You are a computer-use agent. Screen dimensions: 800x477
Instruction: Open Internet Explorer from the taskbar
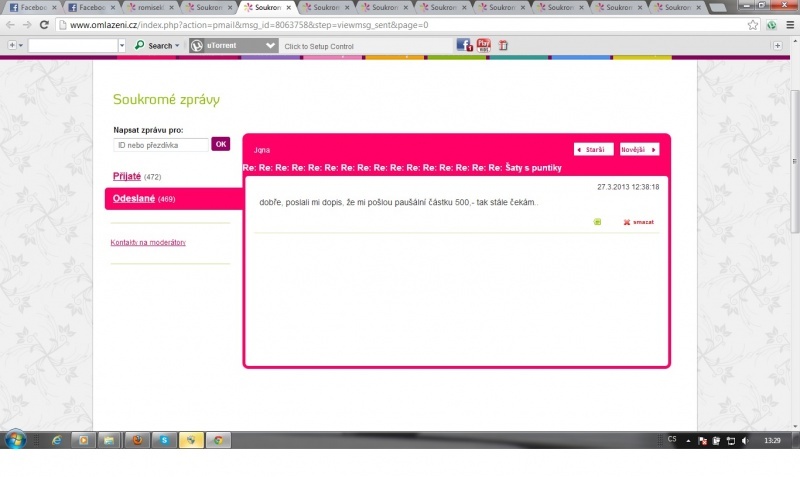pyautogui.click(x=57, y=440)
